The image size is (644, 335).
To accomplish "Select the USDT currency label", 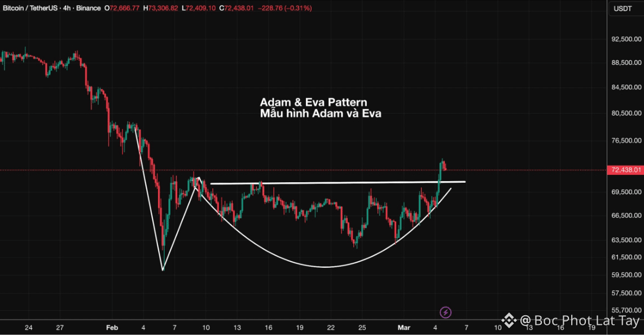I will pos(623,8).
